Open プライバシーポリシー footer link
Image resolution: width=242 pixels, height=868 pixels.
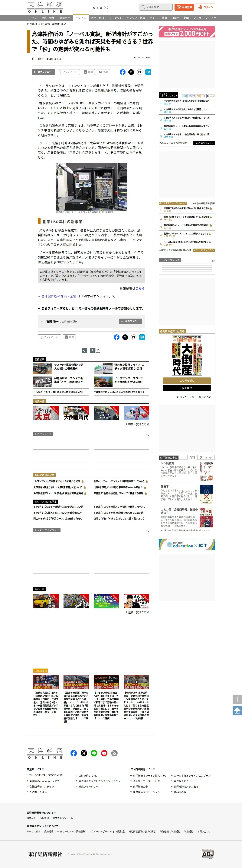pos(100,831)
